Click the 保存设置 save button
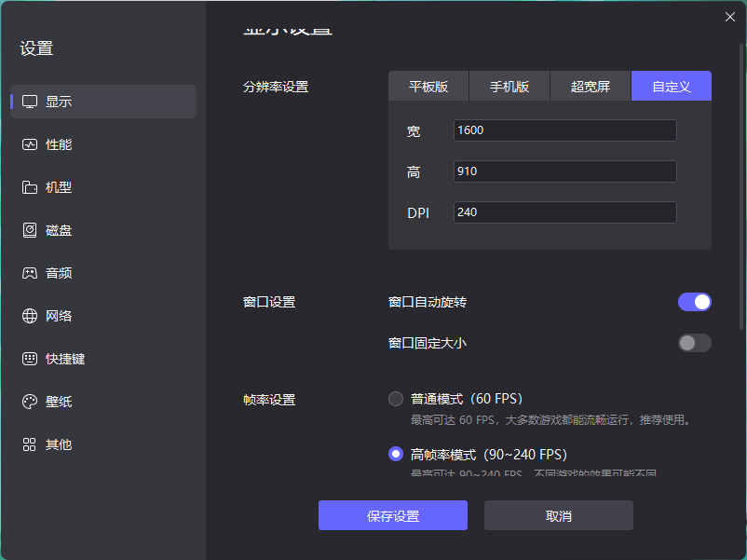This screenshot has height=560, width=747. pos(392,515)
